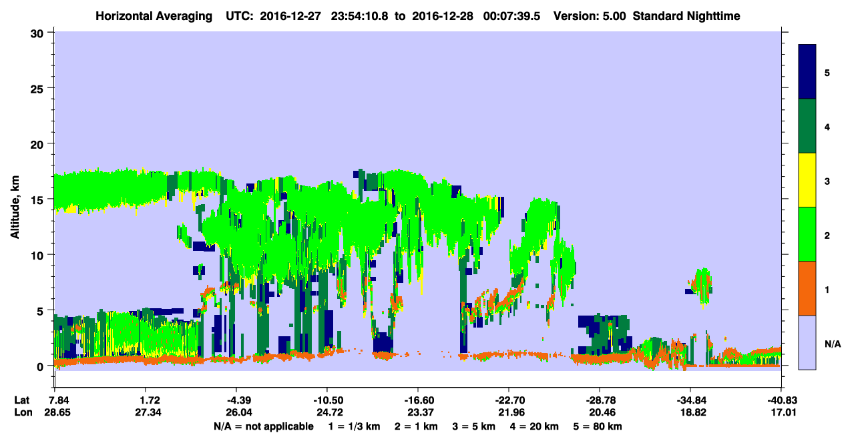Click the '2 = 1 km' legend entry
Screen dimensions: 868x445
(418, 426)
